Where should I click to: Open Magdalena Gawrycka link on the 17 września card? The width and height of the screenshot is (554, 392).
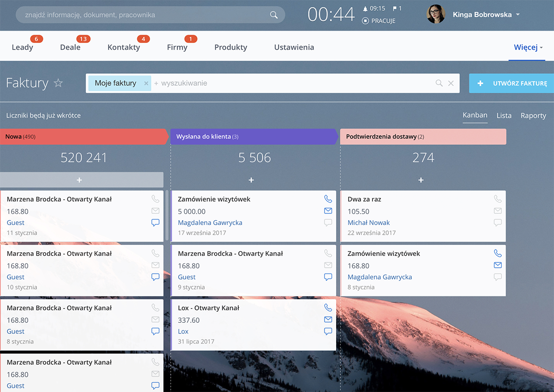click(x=210, y=223)
